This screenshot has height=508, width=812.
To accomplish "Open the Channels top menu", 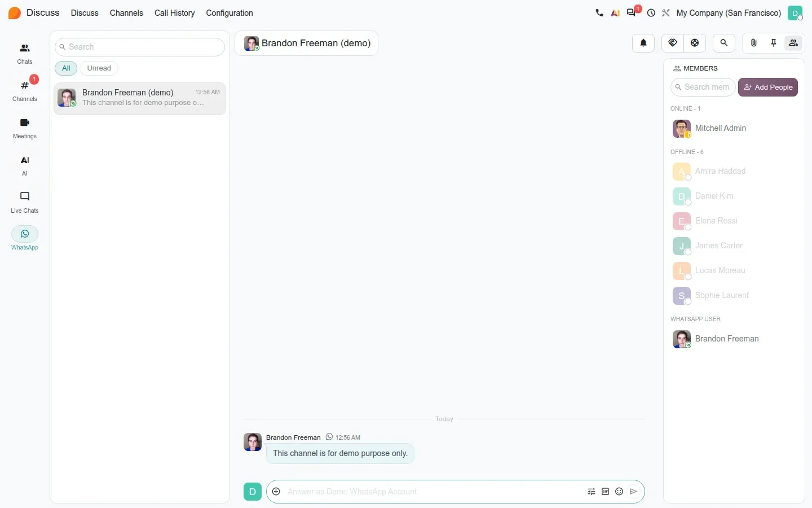I will click(x=126, y=13).
